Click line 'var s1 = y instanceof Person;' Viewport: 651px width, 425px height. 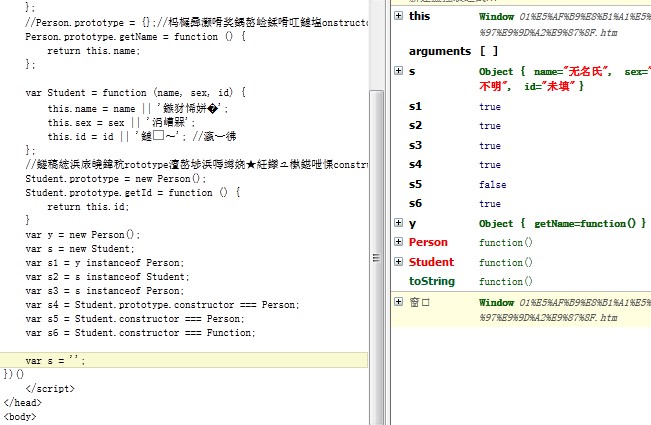coord(104,263)
